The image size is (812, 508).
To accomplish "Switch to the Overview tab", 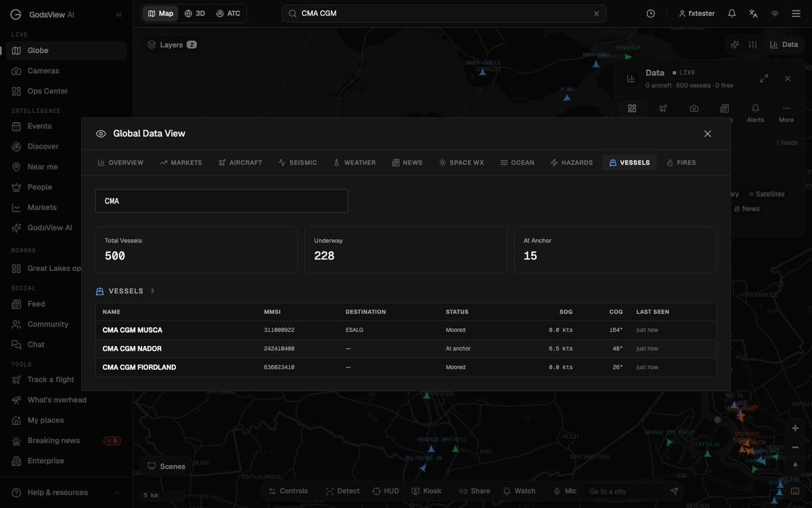I will coord(120,163).
